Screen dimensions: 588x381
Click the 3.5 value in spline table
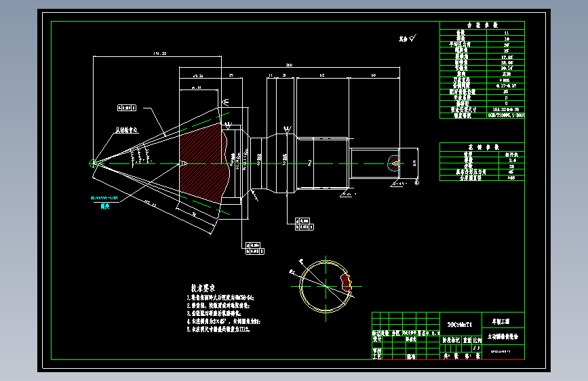pos(512,160)
